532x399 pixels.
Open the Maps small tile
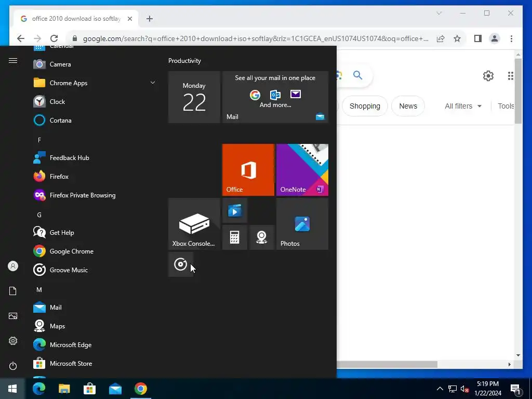262,237
